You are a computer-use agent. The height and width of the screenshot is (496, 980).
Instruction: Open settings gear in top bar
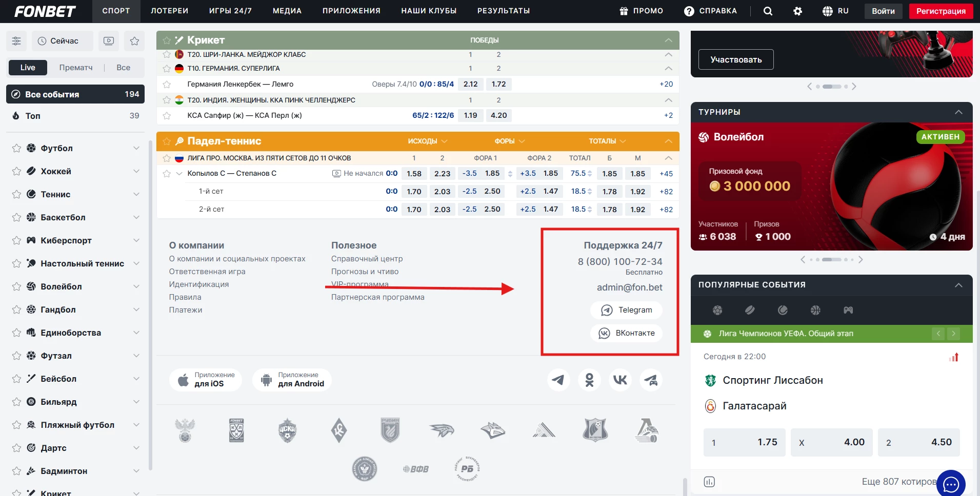tap(797, 11)
